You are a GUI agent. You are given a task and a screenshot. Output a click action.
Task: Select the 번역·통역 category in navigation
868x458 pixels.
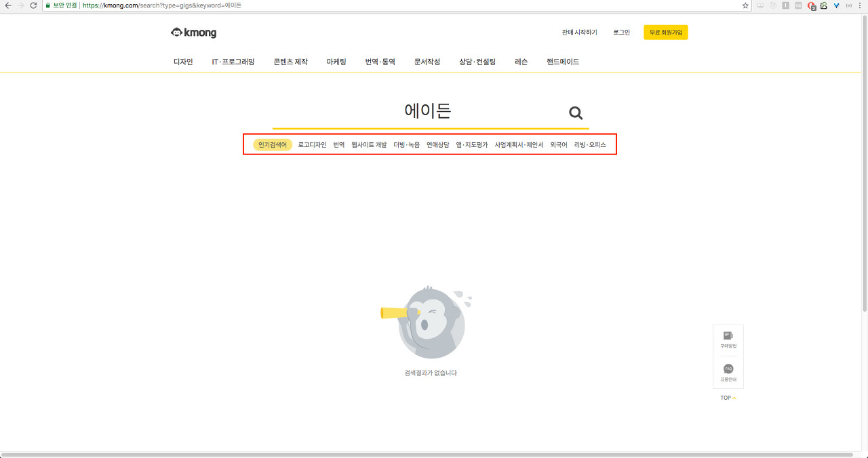tap(380, 62)
